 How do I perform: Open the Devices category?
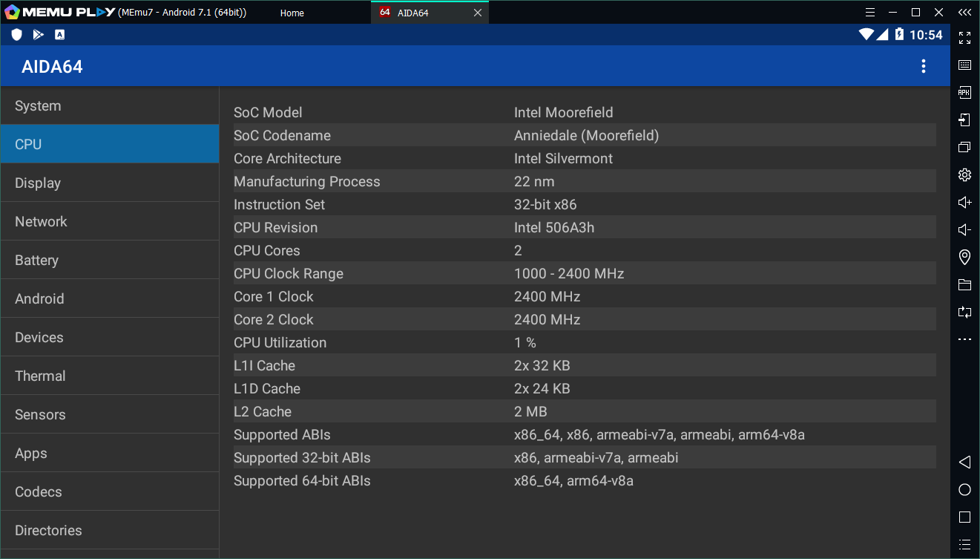point(110,337)
